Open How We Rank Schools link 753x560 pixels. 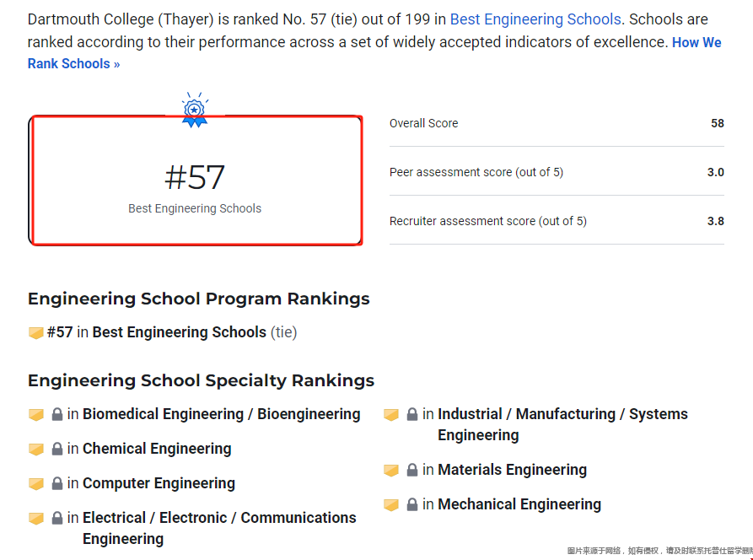tap(374, 53)
